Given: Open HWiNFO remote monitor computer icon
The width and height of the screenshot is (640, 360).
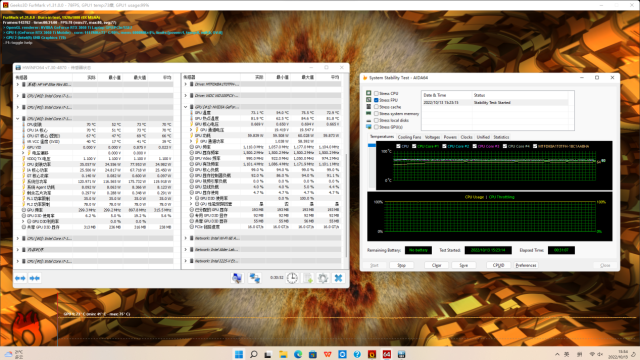Looking at the screenshot, I should tap(237, 278).
